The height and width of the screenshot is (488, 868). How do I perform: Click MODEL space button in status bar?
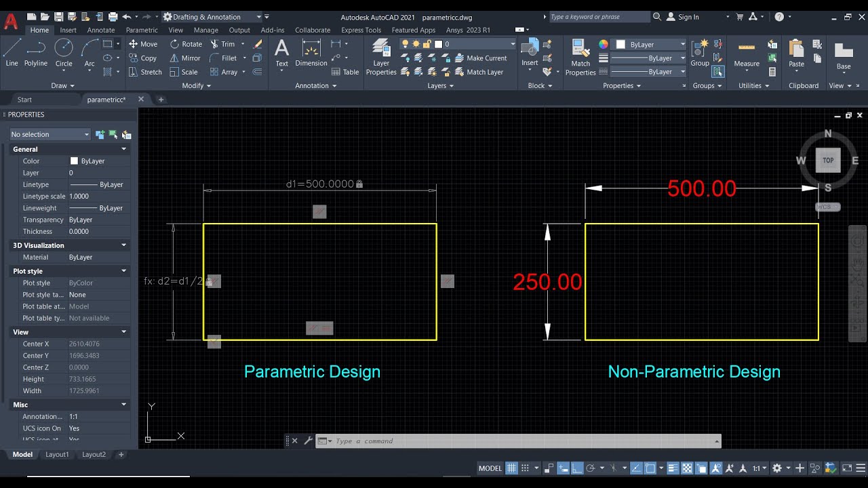pos(490,468)
